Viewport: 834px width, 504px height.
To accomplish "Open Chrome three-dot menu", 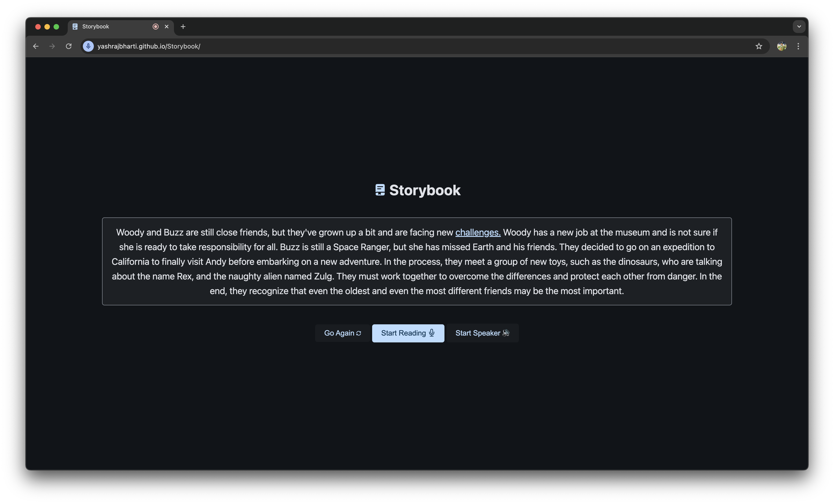I will [x=798, y=46].
